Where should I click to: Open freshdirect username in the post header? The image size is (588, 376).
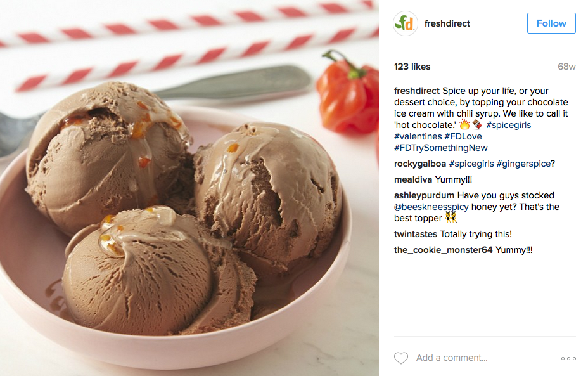pos(447,23)
